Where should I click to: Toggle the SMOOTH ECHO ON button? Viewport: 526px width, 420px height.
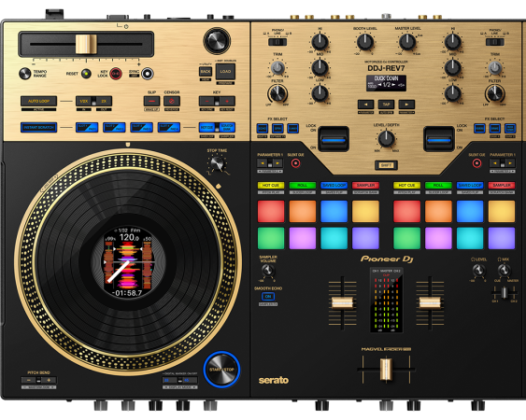268,296
